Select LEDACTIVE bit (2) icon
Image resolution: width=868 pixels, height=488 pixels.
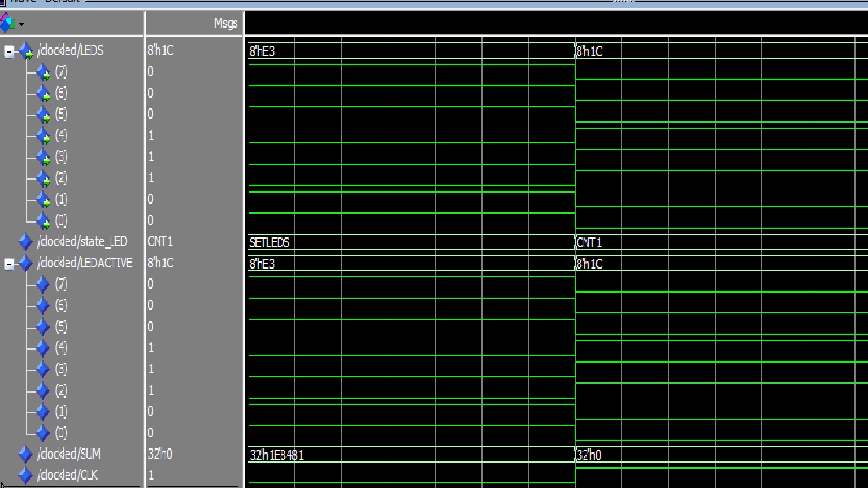coord(43,390)
